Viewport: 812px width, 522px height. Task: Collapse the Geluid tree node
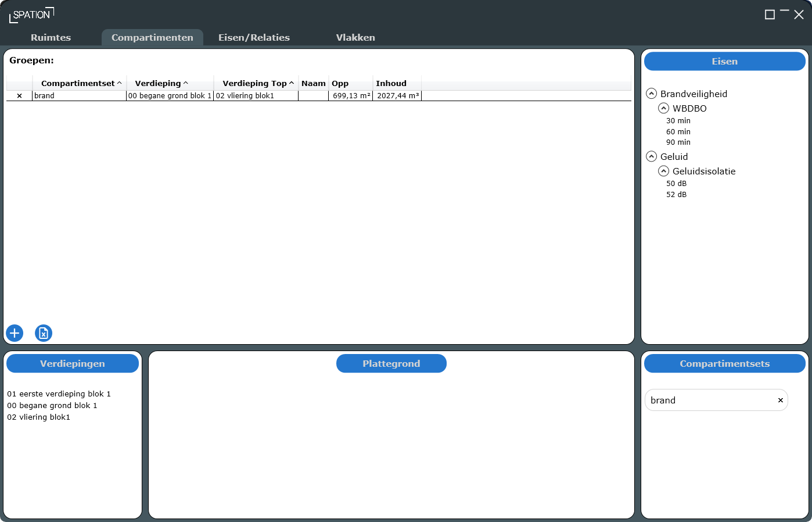click(x=652, y=156)
